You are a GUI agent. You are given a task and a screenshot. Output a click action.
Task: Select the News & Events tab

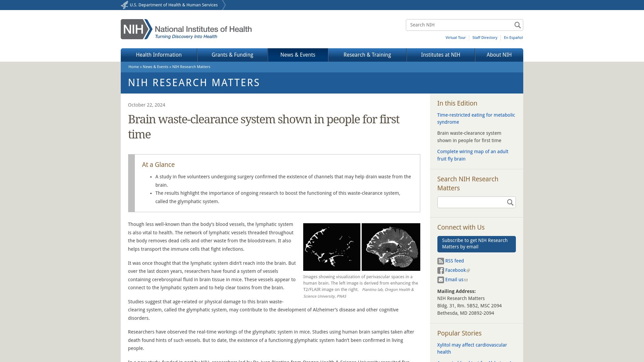(298, 55)
